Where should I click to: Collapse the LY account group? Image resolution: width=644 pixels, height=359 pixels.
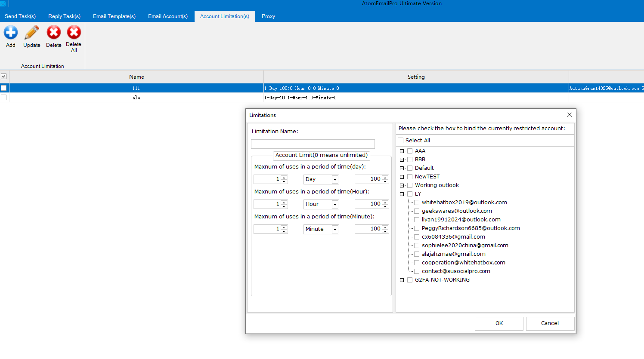402,194
